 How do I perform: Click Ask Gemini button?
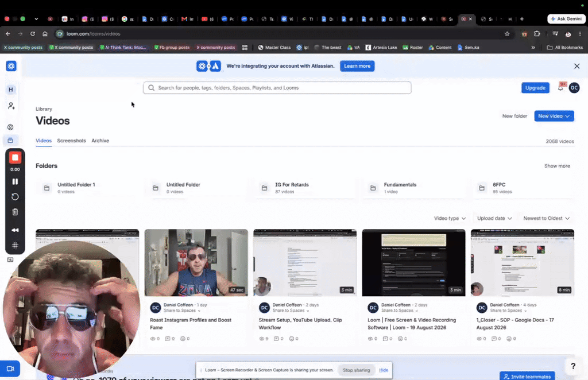coord(566,19)
